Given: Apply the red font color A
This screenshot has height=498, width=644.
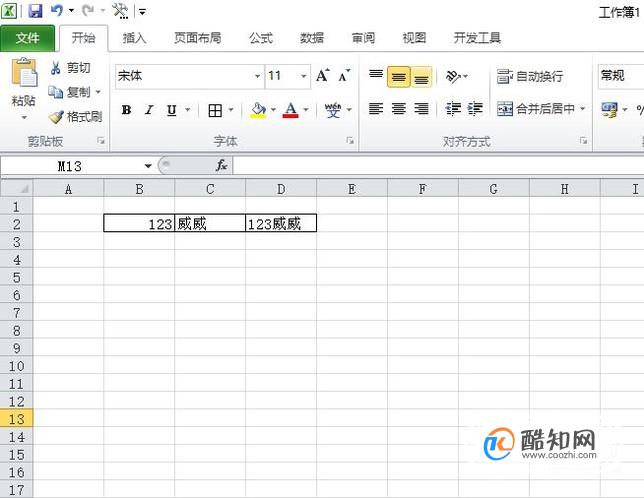Looking at the screenshot, I should pos(290,110).
